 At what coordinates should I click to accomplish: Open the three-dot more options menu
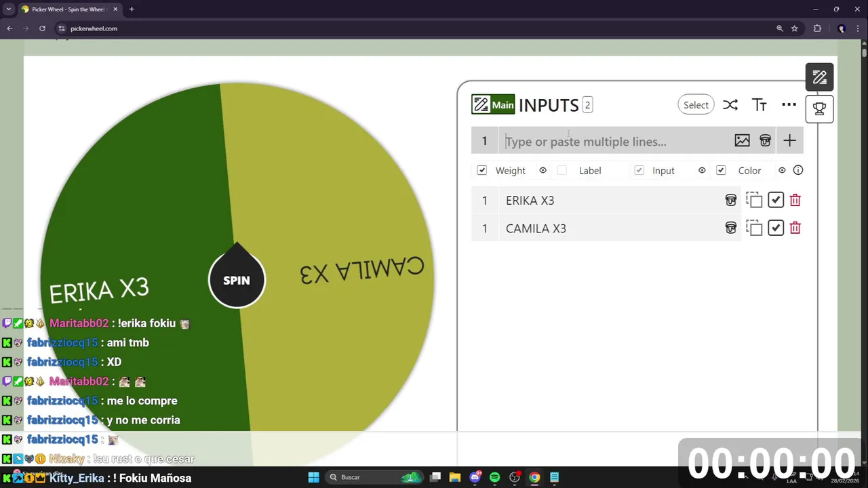coord(789,104)
